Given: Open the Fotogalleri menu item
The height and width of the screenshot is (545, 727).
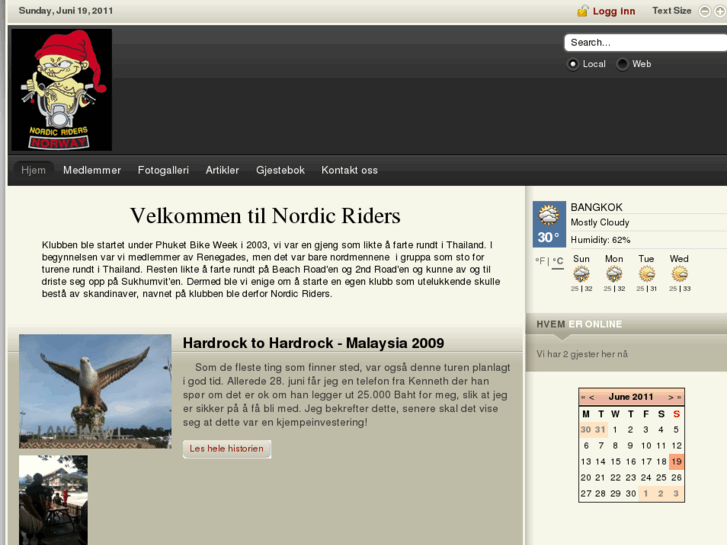Looking at the screenshot, I should click(163, 170).
